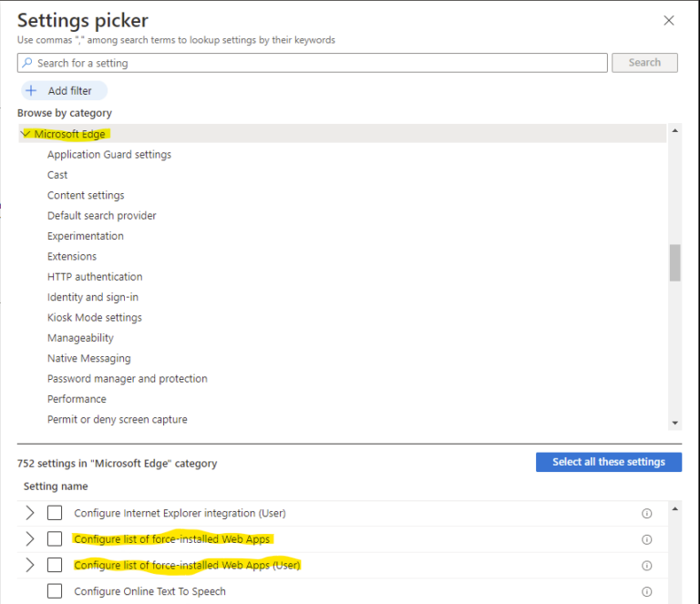Screen dimensions: 700x604
Task: Select the Extensions category
Action: (x=72, y=257)
